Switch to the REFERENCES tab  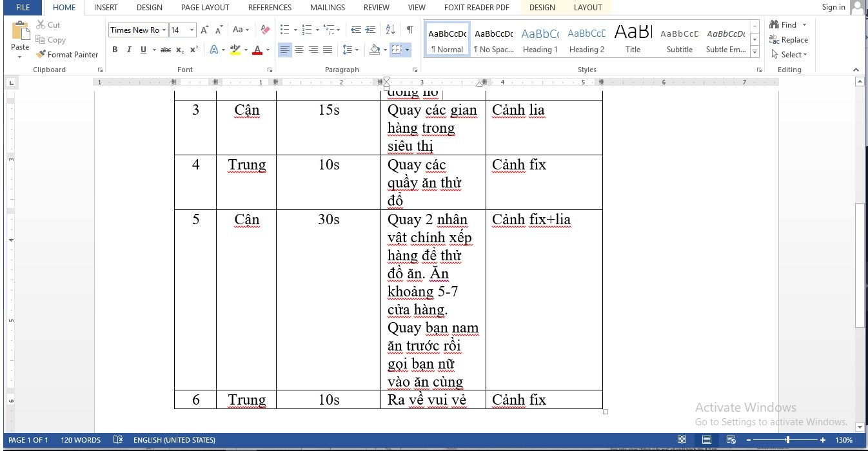pyautogui.click(x=270, y=8)
